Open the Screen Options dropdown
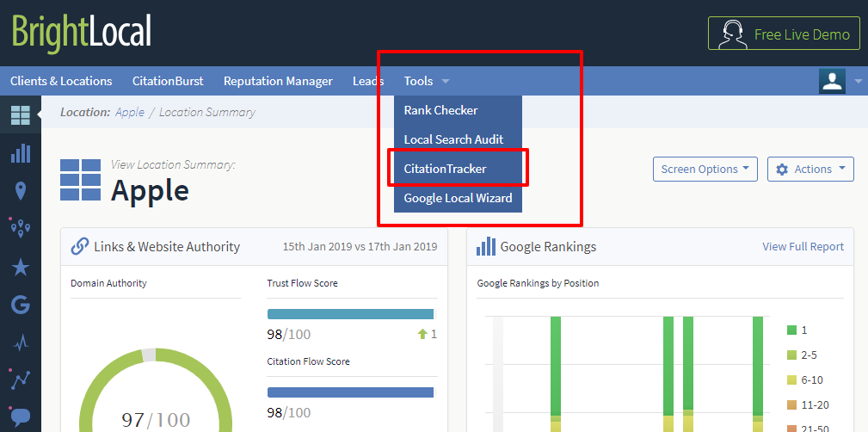 (705, 169)
